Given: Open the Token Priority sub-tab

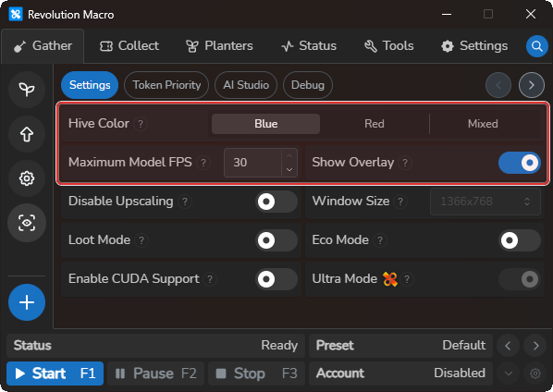Looking at the screenshot, I should (x=166, y=85).
